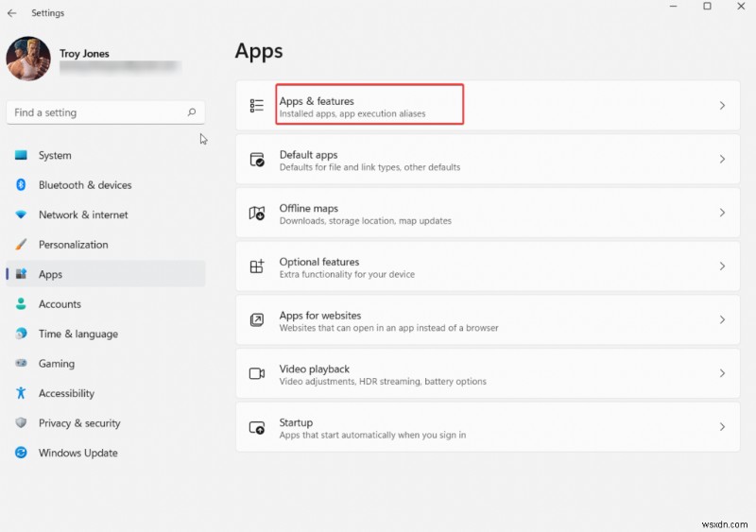
Task: Select the Gaming controller icon
Action: coord(21,363)
